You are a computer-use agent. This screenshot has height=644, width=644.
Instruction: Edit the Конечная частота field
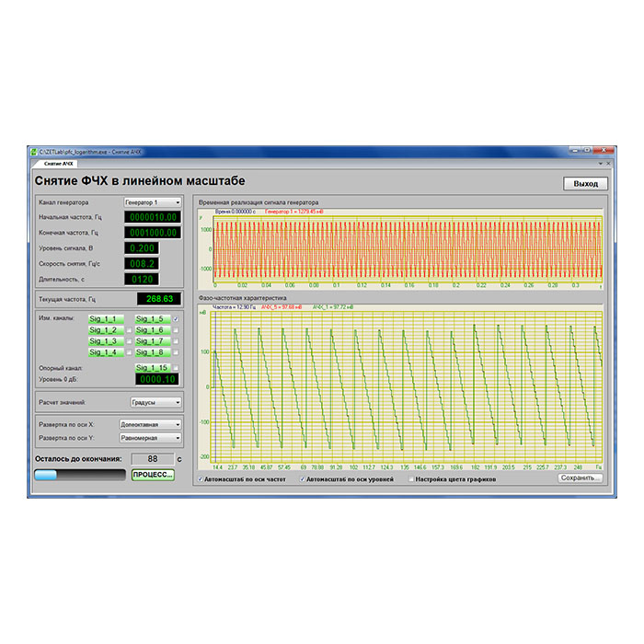pyautogui.click(x=153, y=233)
